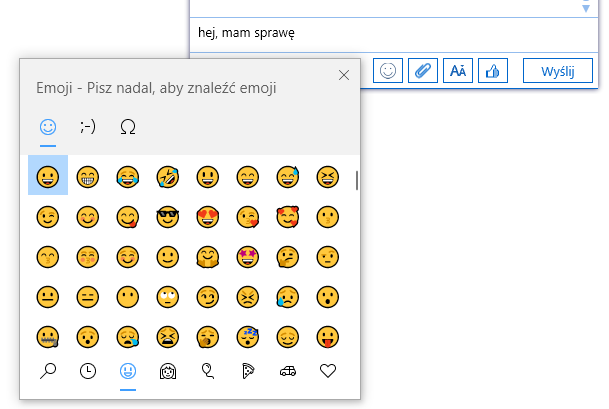The width and height of the screenshot is (609, 409).
Task: Switch to kaomoji ;-) tab
Action: click(88, 126)
